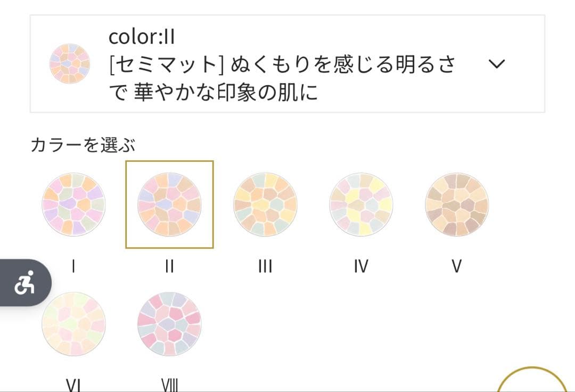Viewport: 575px width, 392px height.
Task: Expand the color description panel chevron
Action: (x=497, y=65)
